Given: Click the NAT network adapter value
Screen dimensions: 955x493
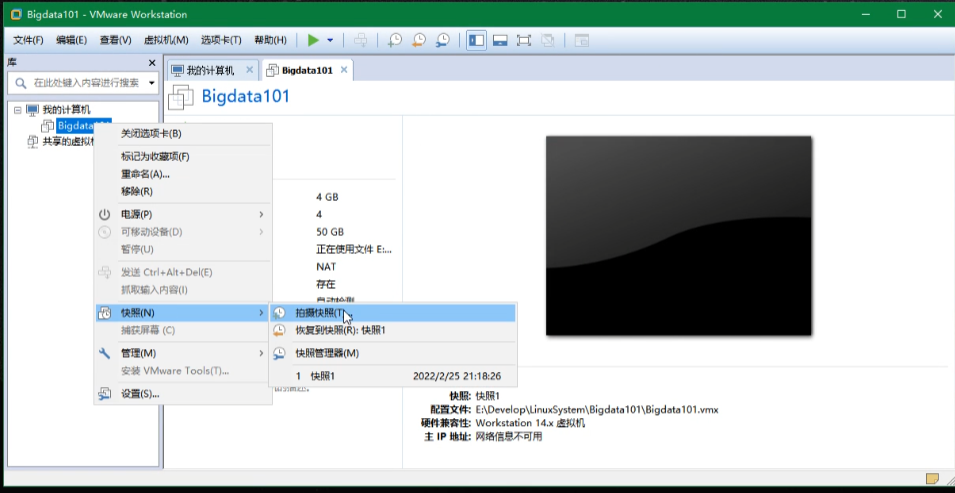Looking at the screenshot, I should tap(326, 266).
